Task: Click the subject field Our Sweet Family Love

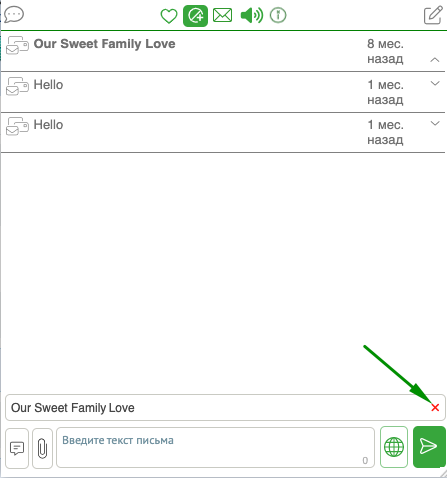Action: pyautogui.click(x=225, y=407)
